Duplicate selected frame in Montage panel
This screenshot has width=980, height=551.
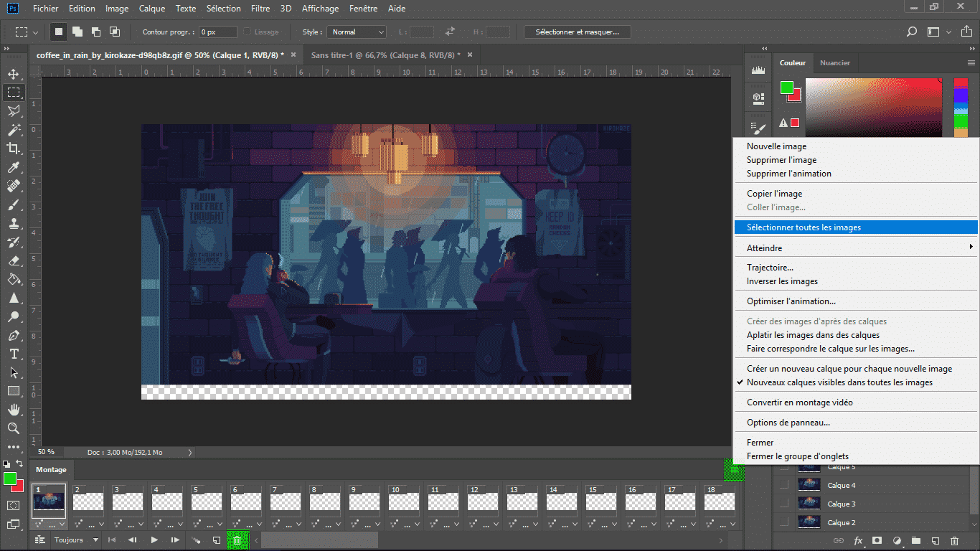coord(216,540)
